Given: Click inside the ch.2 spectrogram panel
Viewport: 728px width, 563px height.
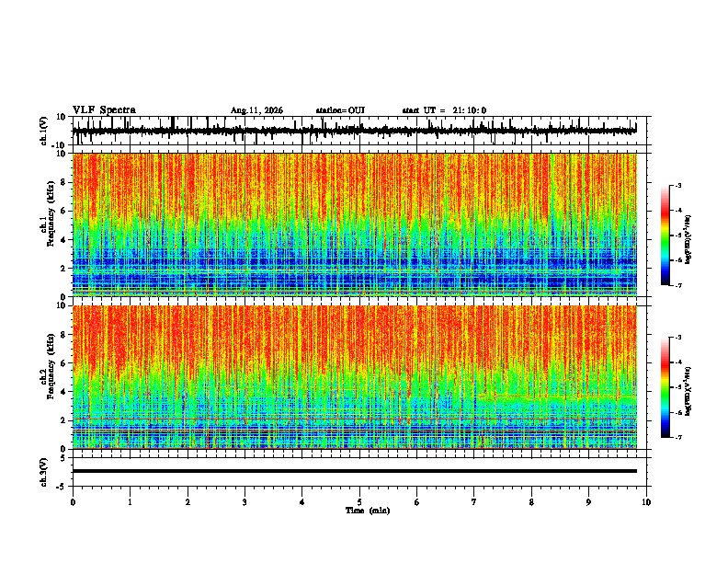Looking at the screenshot, I should [x=355, y=377].
